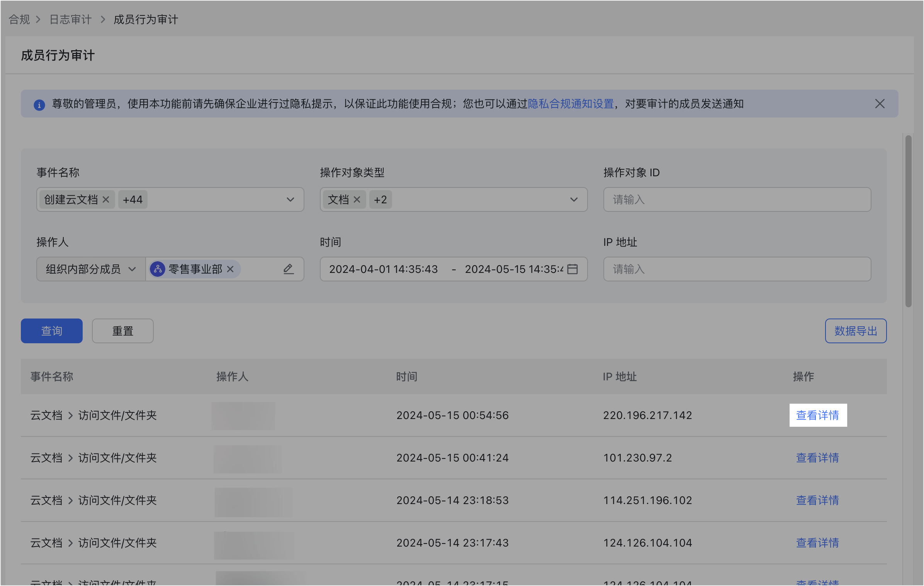Close the privacy notice banner

tap(880, 104)
